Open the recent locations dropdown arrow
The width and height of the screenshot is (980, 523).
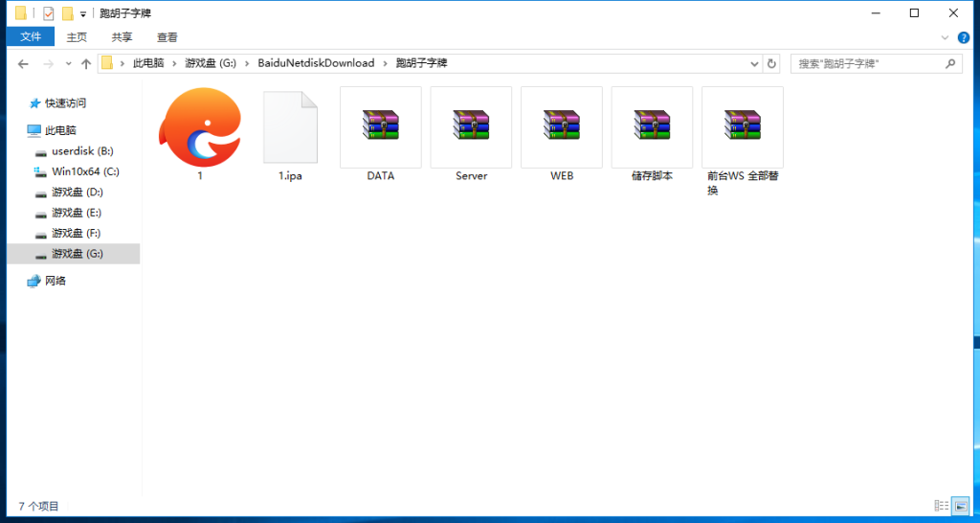pyautogui.click(x=69, y=64)
